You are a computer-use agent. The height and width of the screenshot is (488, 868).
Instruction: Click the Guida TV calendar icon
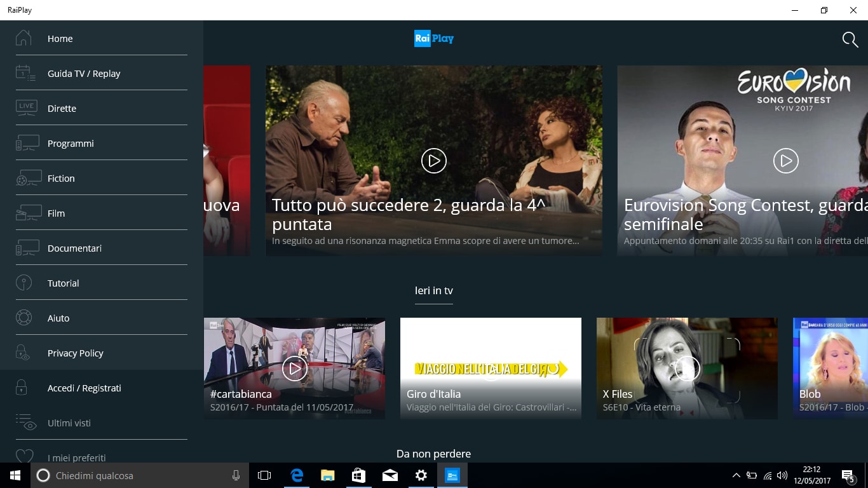click(25, 73)
